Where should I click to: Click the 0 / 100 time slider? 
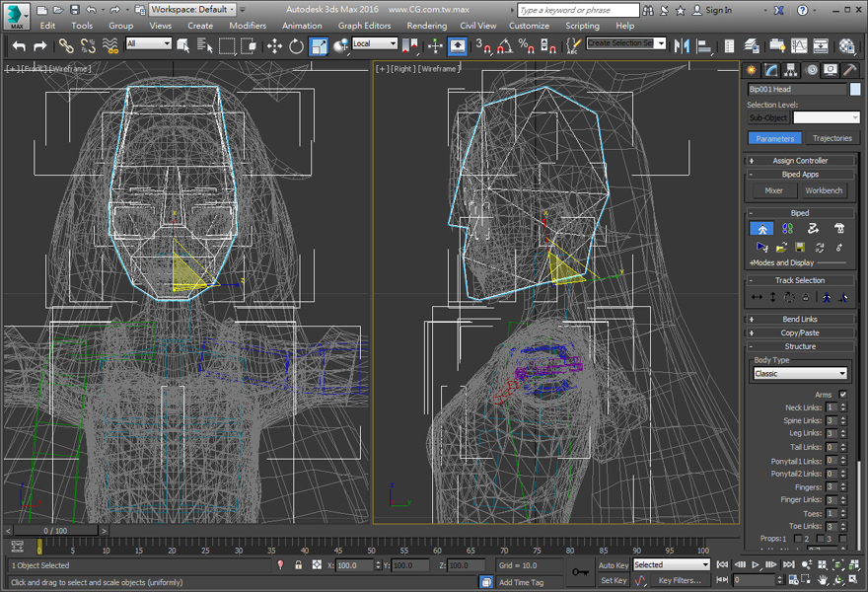pyautogui.click(x=55, y=531)
